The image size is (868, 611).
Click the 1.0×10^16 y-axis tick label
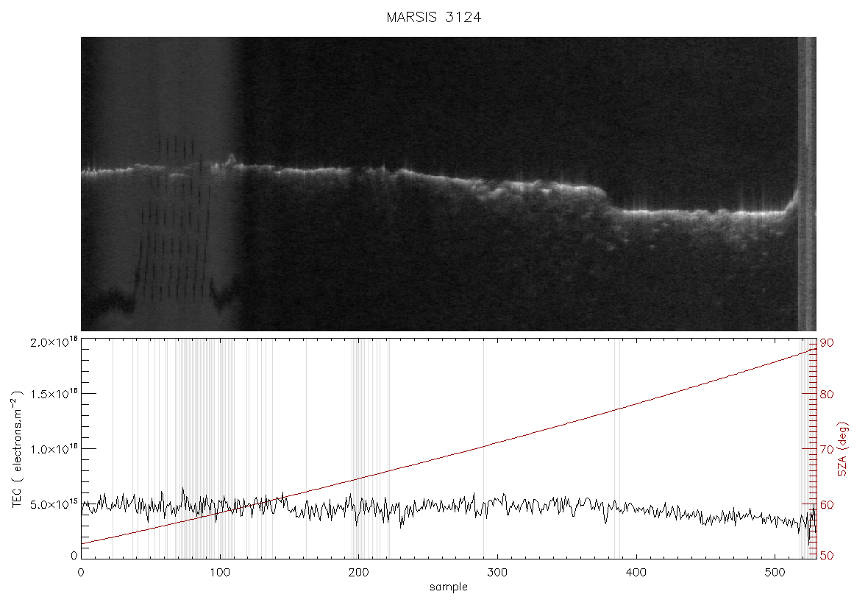[54, 449]
